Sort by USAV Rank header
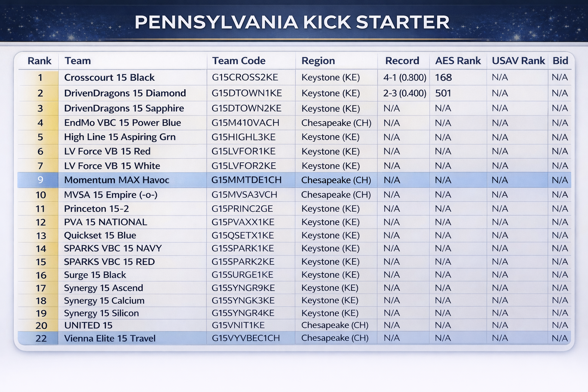588x392 pixels. coord(518,61)
